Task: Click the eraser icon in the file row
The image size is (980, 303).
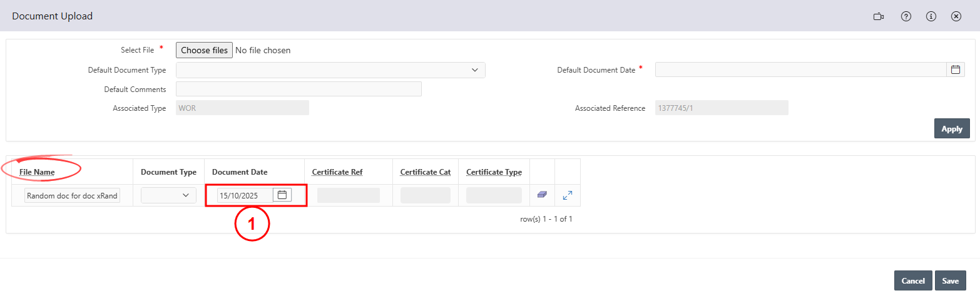Action: tap(542, 195)
